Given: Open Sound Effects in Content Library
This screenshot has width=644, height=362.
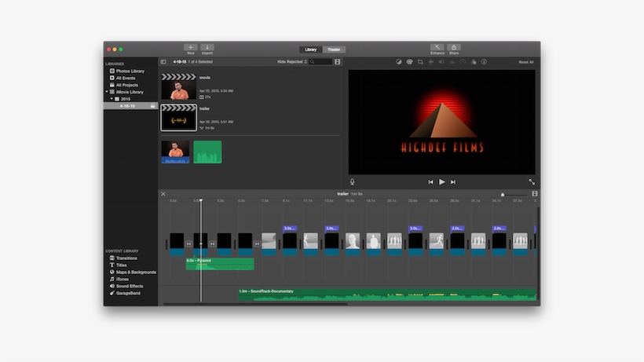Looking at the screenshot, I should coord(130,286).
